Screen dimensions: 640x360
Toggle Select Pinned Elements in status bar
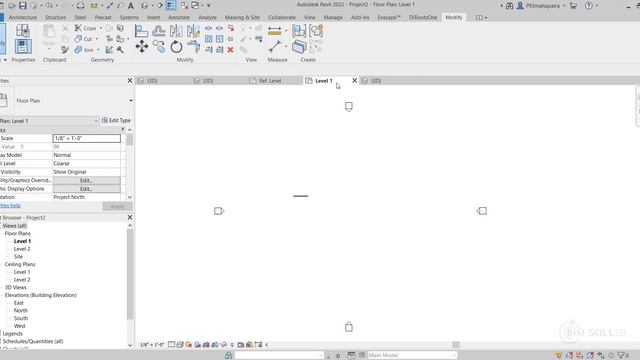tap(580, 356)
